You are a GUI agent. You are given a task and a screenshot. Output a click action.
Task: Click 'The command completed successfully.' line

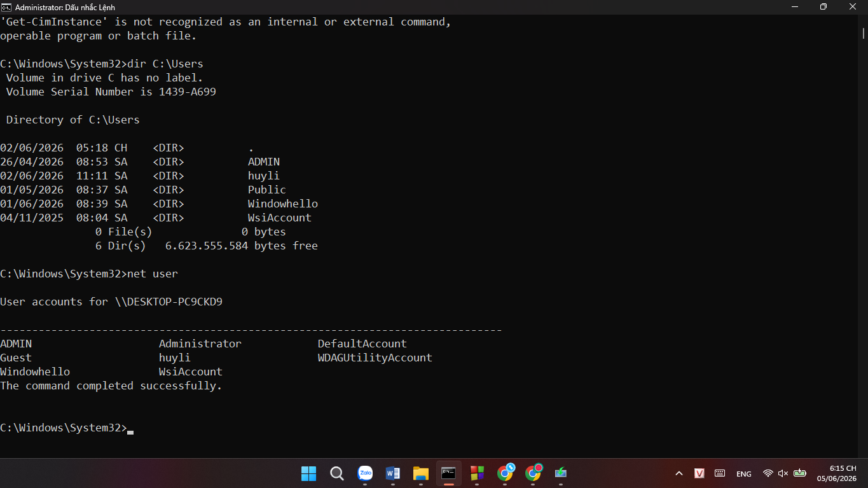111,386
